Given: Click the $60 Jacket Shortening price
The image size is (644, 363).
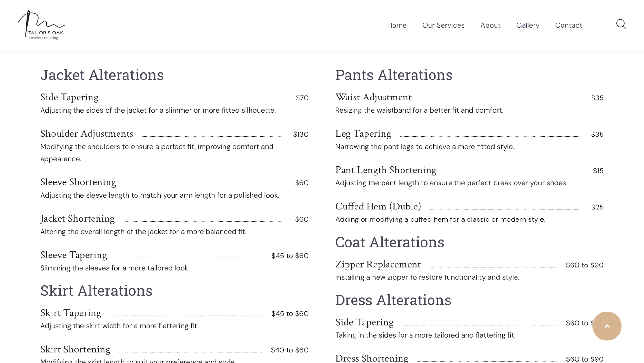Looking at the screenshot, I should [302, 219].
